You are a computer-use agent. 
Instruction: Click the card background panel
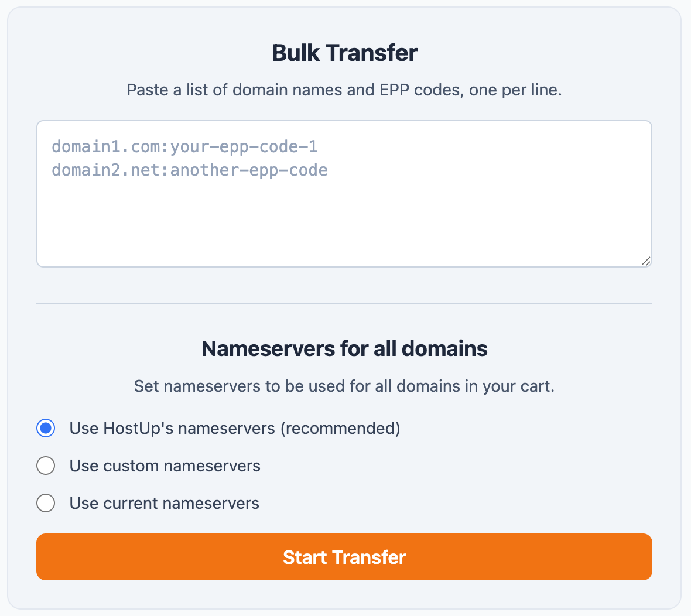click(x=344, y=597)
